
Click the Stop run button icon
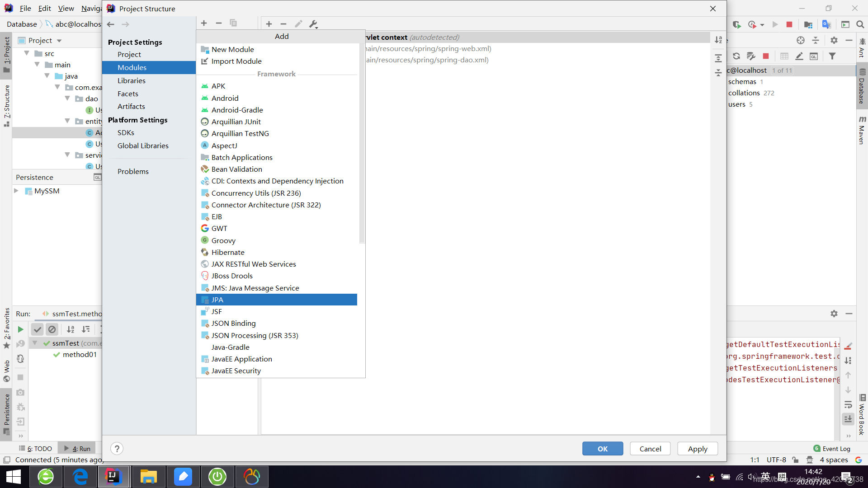pyautogui.click(x=788, y=24)
